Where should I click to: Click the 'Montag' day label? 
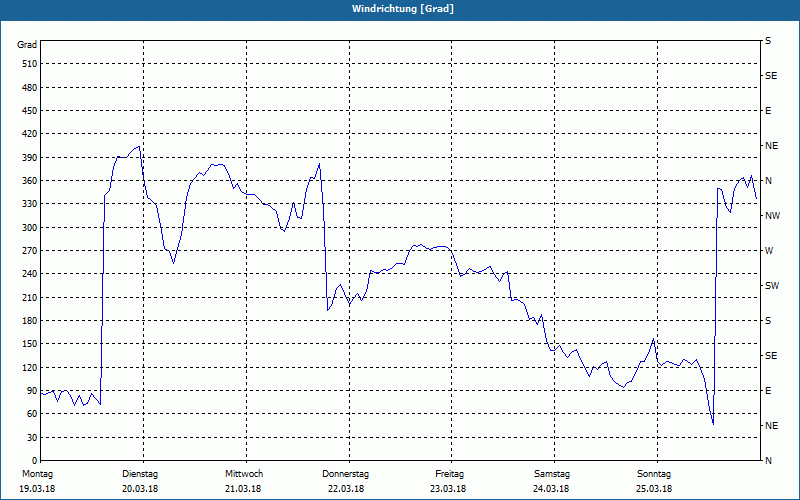pyautogui.click(x=37, y=474)
